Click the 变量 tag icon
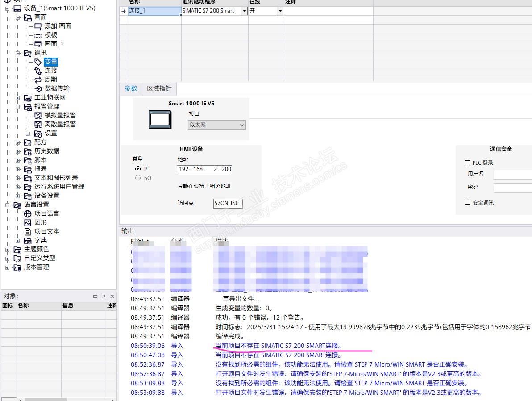Image resolution: width=532 pixels, height=401 pixels. click(38, 62)
